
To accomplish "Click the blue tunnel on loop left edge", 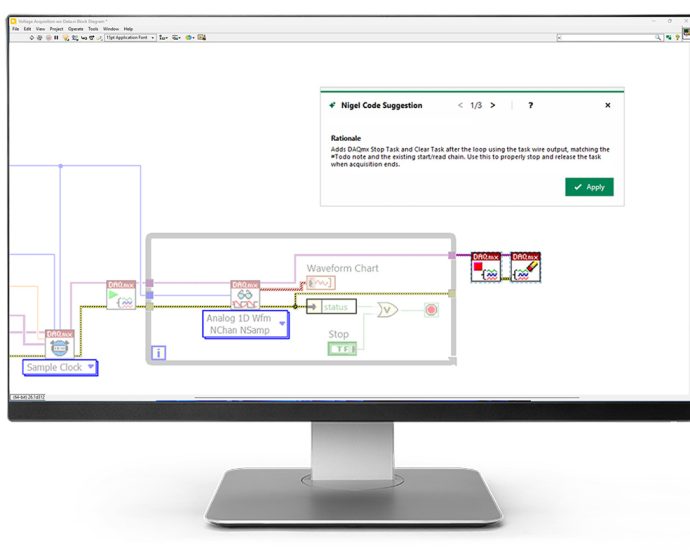I will (x=150, y=295).
